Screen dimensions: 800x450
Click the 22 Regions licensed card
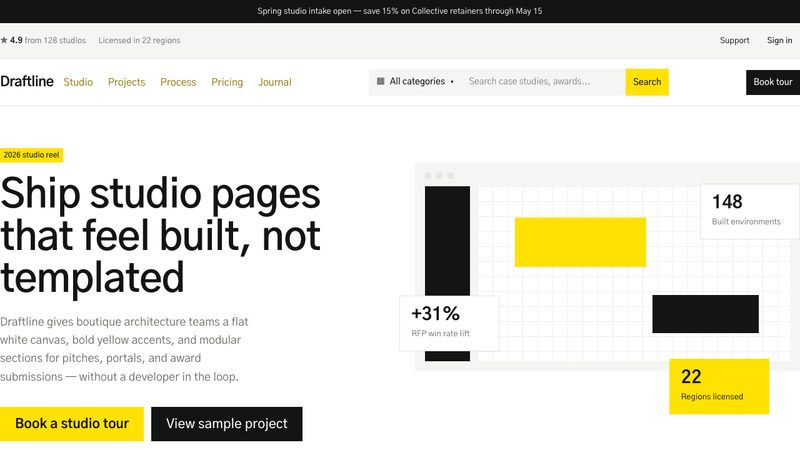(x=719, y=386)
